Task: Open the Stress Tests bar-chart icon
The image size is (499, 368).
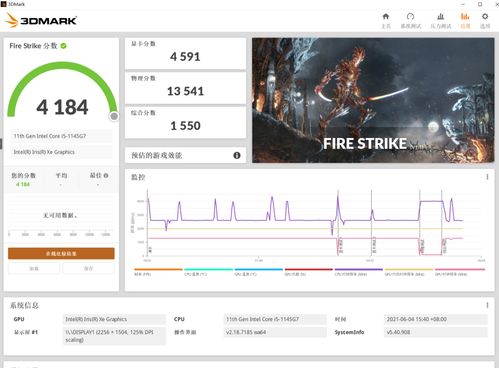Action: click(x=440, y=17)
